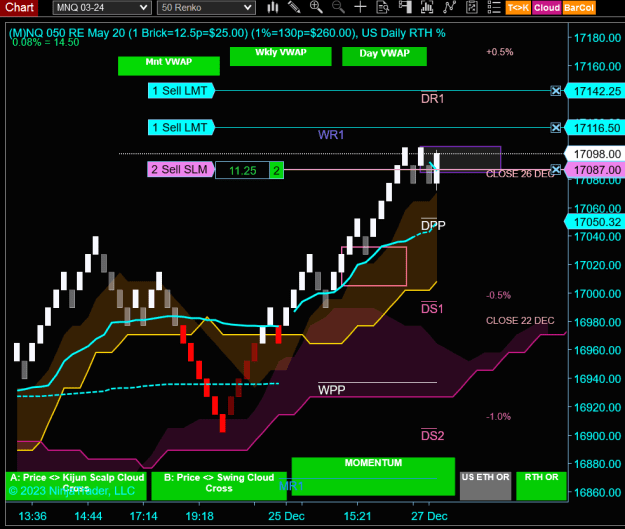Click the DS2 pivot label
625x529 pixels.
click(432, 436)
